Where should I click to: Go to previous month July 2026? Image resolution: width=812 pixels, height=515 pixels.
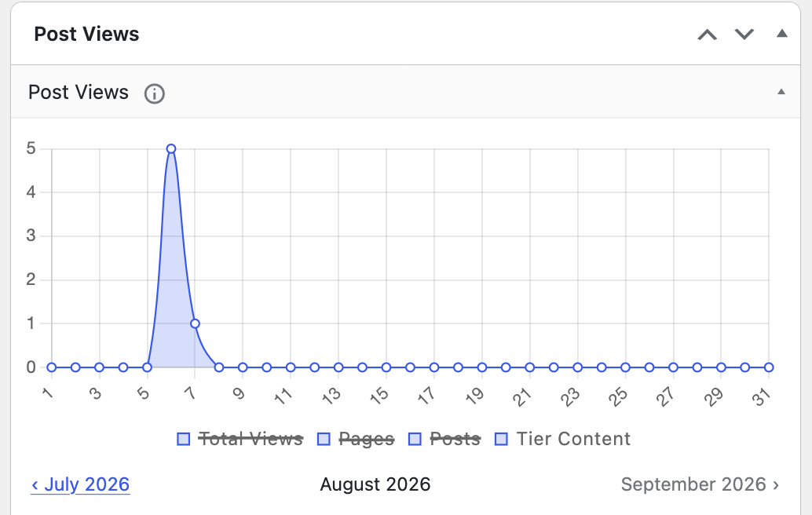[80, 484]
